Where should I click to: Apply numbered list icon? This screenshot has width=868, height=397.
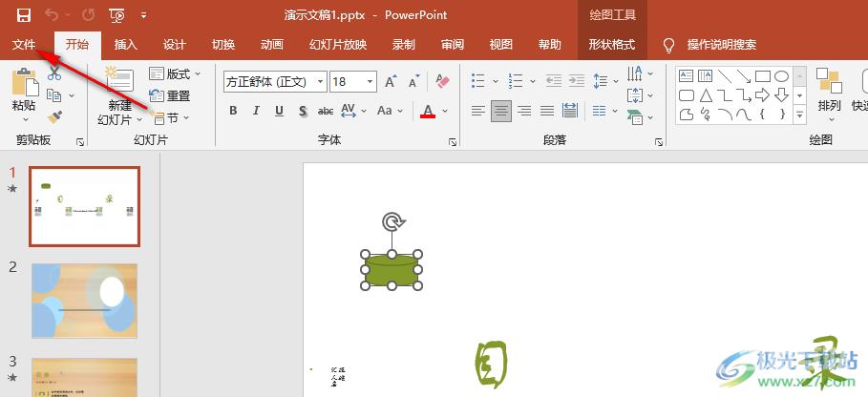(x=516, y=81)
